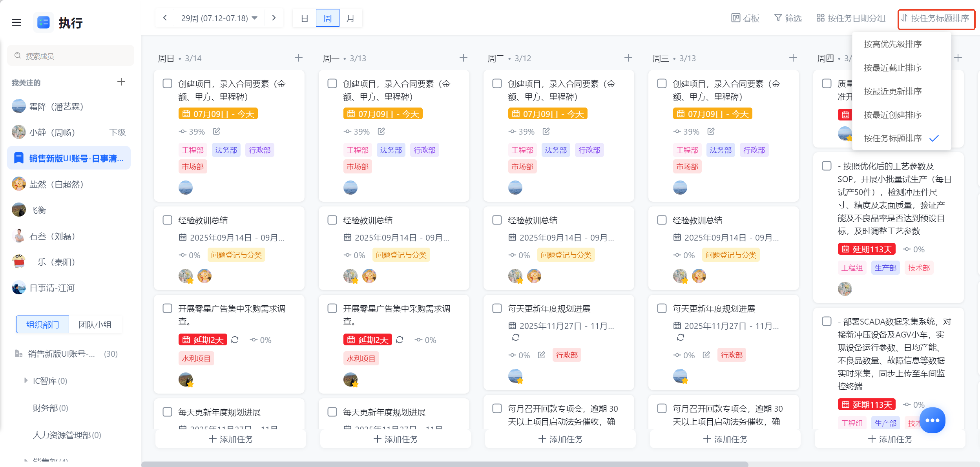The width and height of the screenshot is (980, 467).
Task: Check the 创建项目 task in the 周日 column
Action: pos(168,84)
